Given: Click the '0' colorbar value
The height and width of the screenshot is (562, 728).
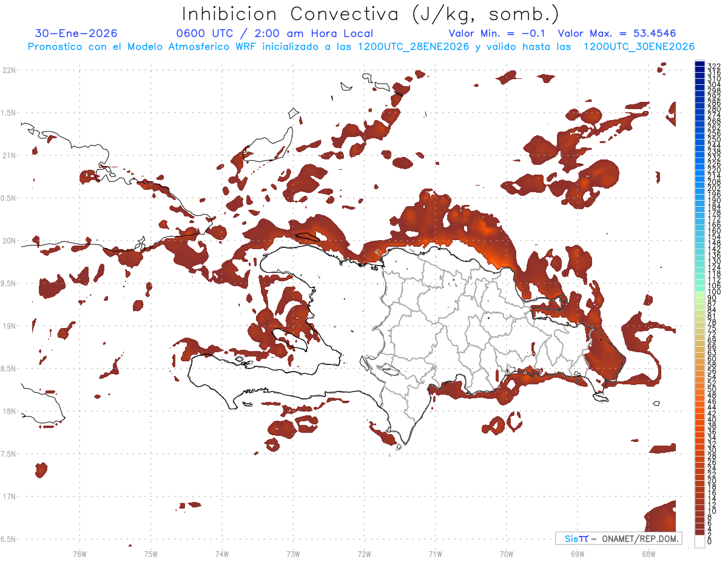Looking at the screenshot, I should [x=710, y=541].
